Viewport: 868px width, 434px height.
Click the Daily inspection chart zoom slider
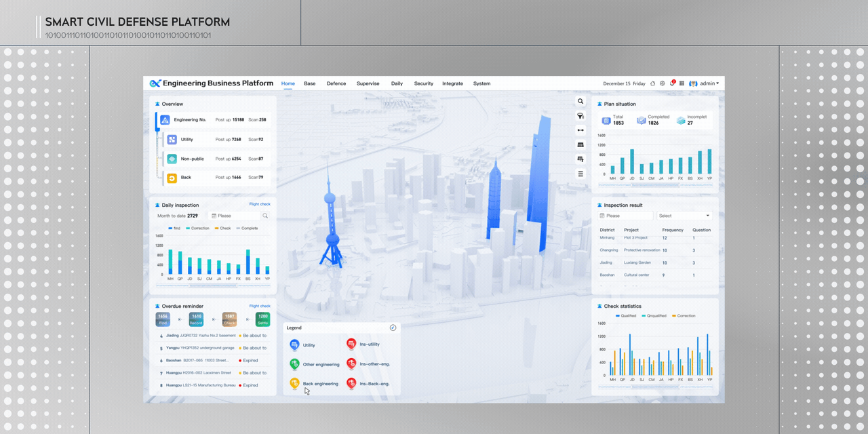(213, 285)
